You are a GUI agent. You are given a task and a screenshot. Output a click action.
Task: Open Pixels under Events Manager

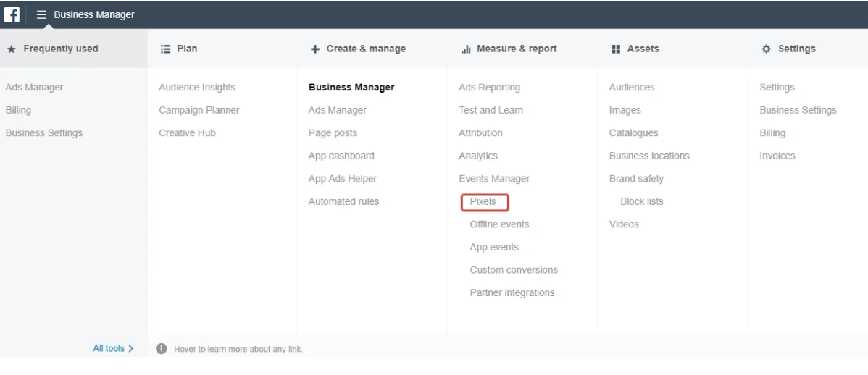(483, 201)
